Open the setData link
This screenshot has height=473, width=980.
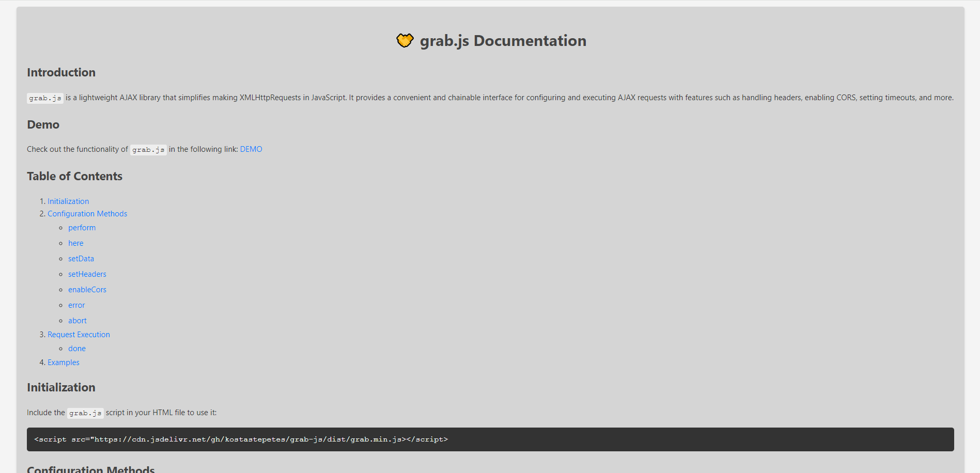coord(81,259)
